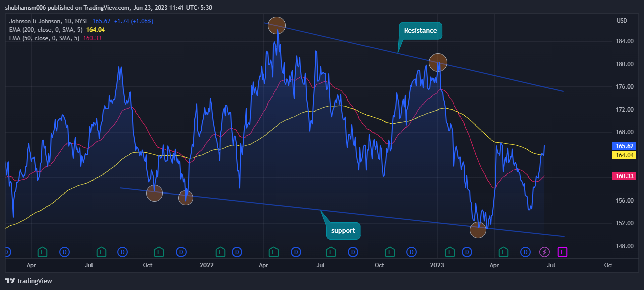Click the NYSE exchange label in the legend
This screenshot has width=644, height=290.
click(x=80, y=21)
